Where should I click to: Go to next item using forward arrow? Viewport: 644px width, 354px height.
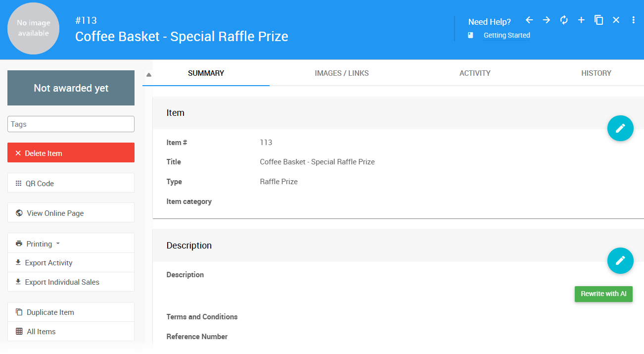point(547,20)
